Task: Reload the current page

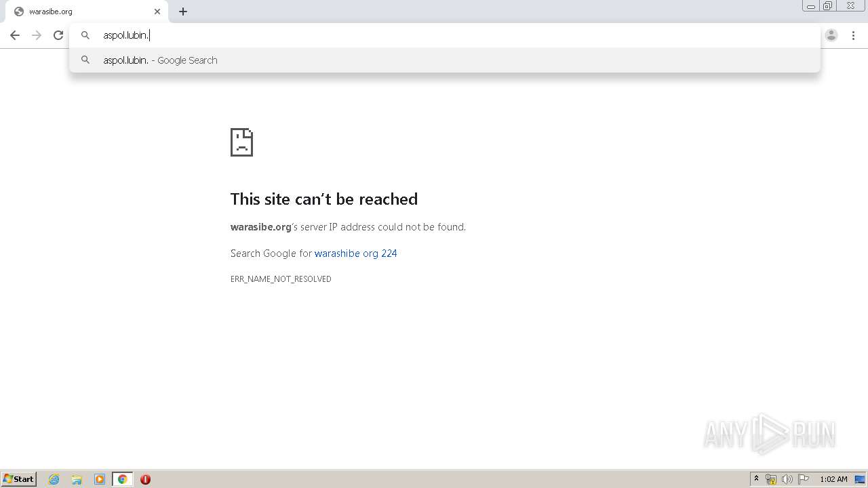Action: (x=58, y=35)
